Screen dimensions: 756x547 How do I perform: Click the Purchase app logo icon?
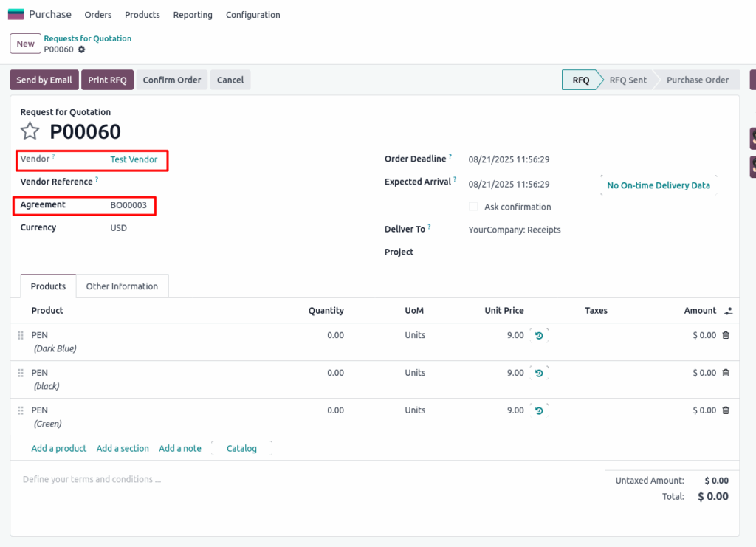16,14
